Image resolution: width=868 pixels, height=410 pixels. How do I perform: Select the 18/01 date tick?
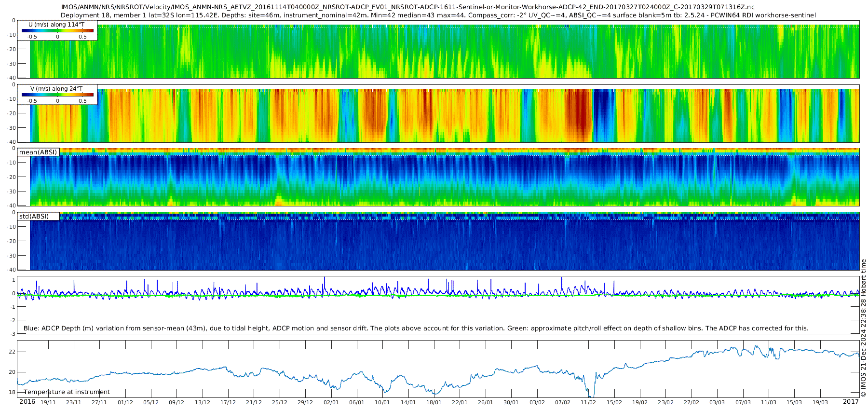click(x=434, y=402)
